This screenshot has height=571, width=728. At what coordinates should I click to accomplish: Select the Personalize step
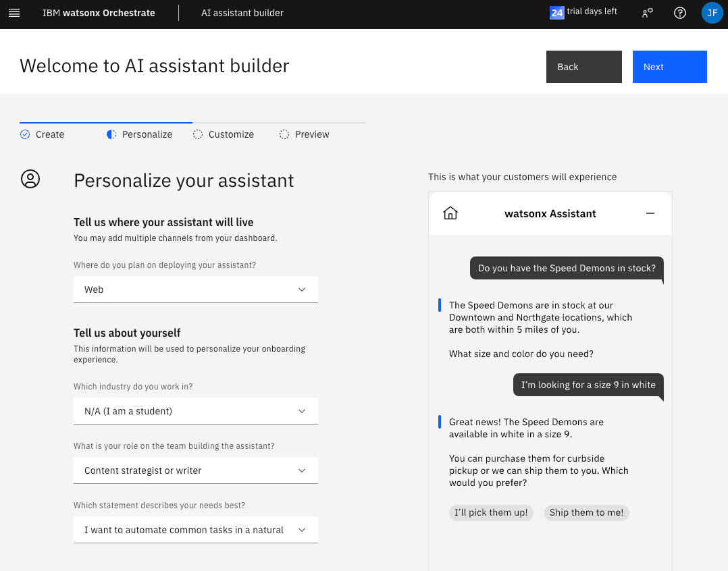[140, 134]
